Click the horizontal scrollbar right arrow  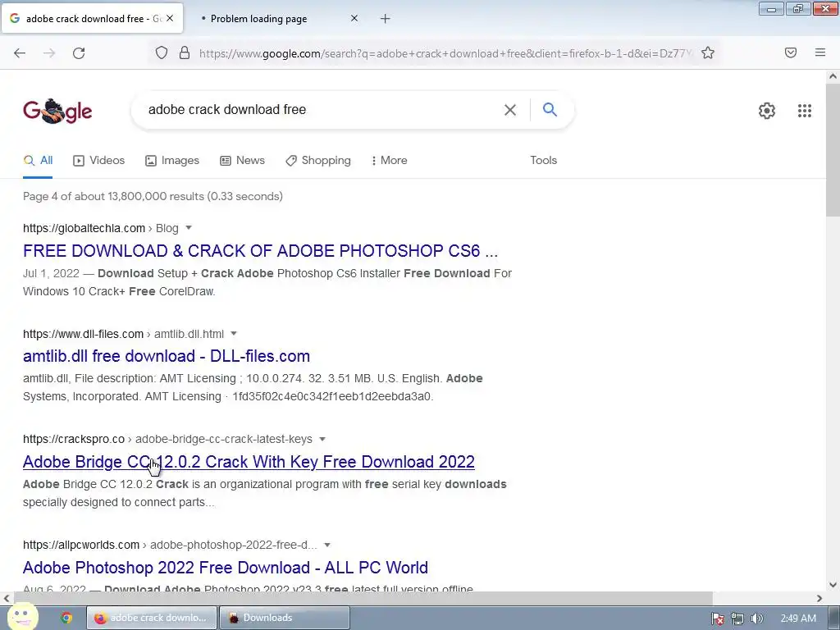coord(819,598)
